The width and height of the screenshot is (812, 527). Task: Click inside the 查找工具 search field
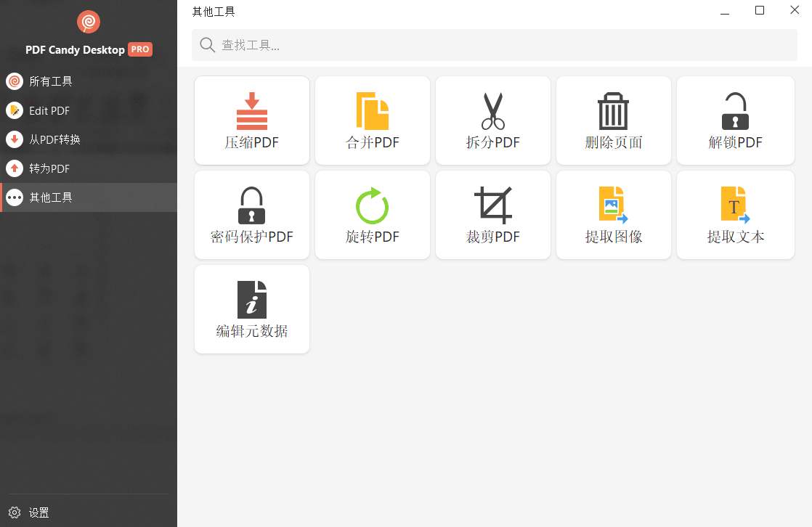363,44
